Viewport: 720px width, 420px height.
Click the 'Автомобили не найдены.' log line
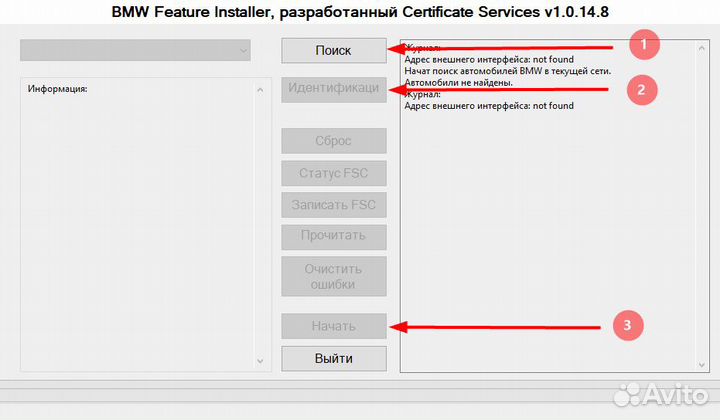(x=458, y=83)
